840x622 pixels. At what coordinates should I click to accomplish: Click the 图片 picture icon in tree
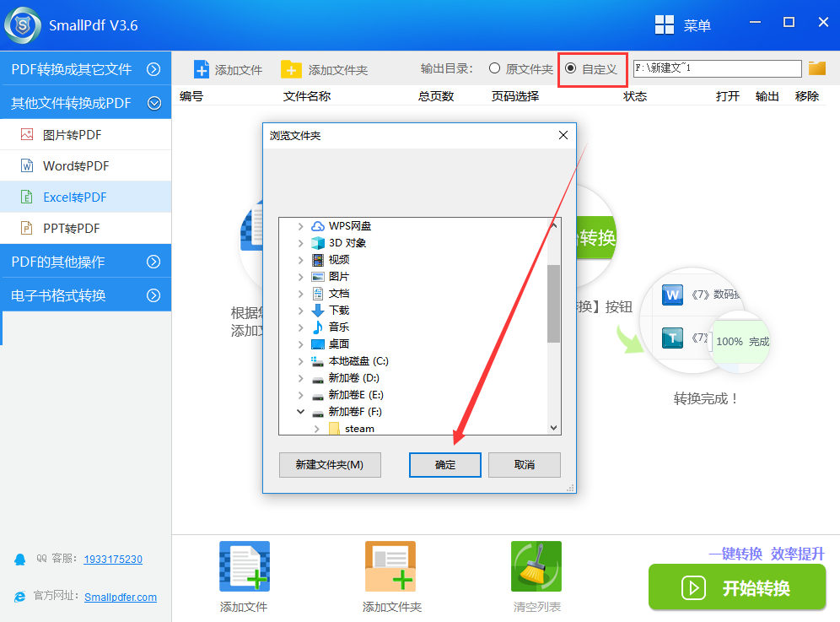point(318,277)
